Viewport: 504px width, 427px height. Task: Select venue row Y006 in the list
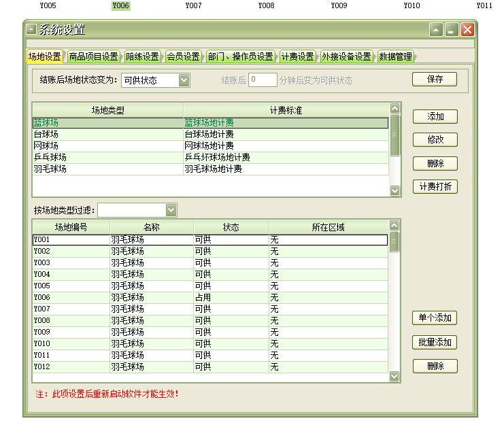(210, 298)
